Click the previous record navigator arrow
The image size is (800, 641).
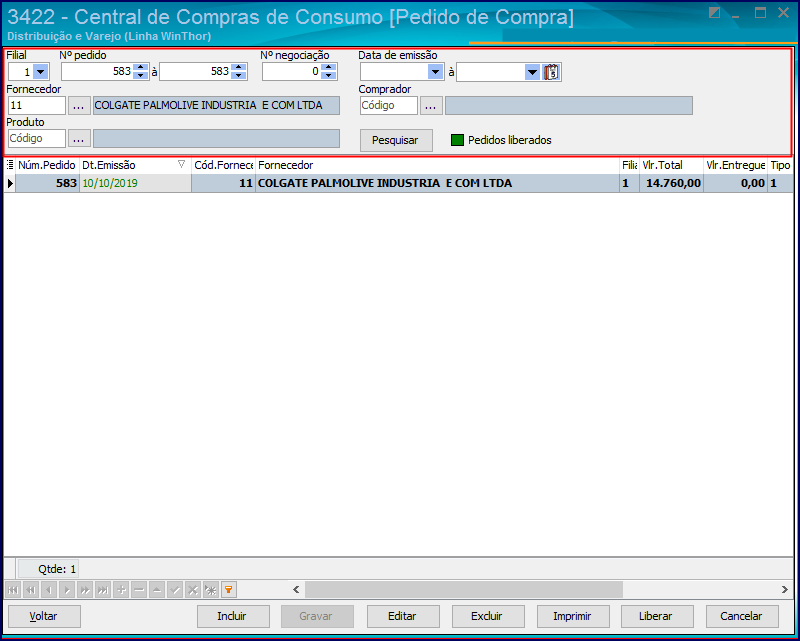[49, 590]
